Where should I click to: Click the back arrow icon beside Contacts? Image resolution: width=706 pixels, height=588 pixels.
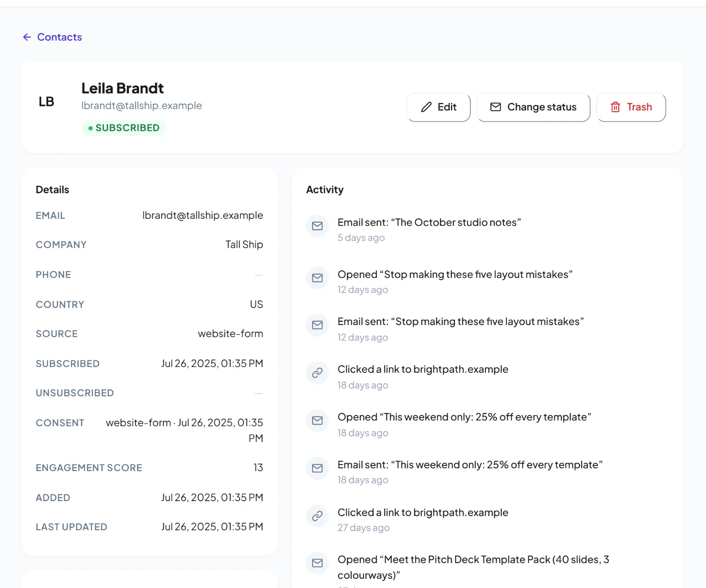click(x=27, y=37)
